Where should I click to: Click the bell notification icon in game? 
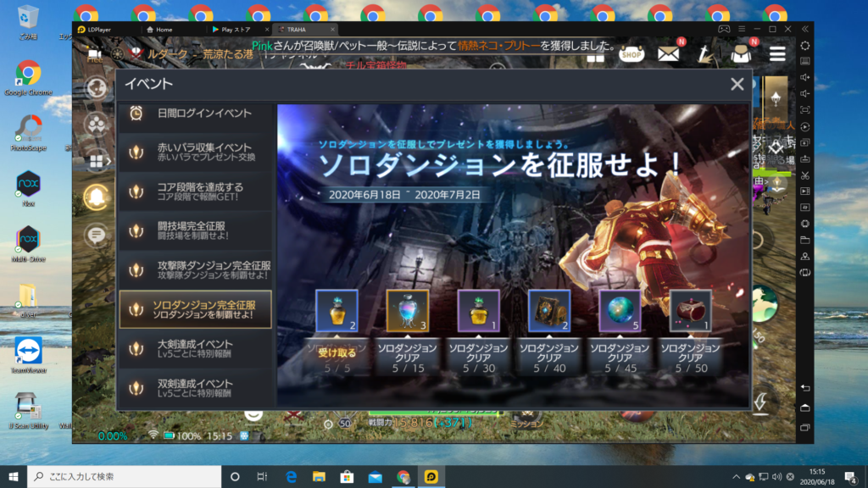point(97,197)
